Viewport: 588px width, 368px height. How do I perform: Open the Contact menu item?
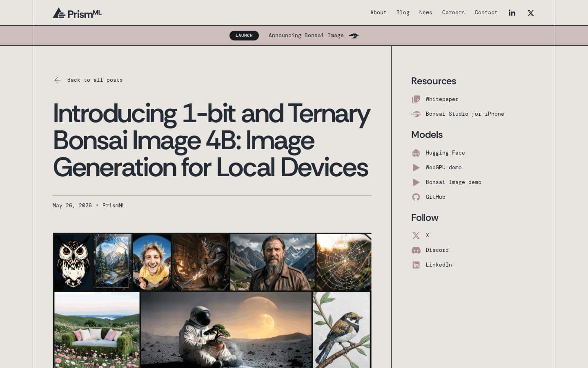[x=486, y=13]
